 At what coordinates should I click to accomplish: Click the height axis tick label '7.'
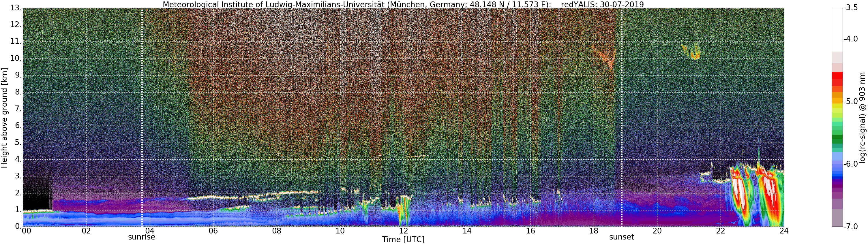pyautogui.click(x=18, y=109)
